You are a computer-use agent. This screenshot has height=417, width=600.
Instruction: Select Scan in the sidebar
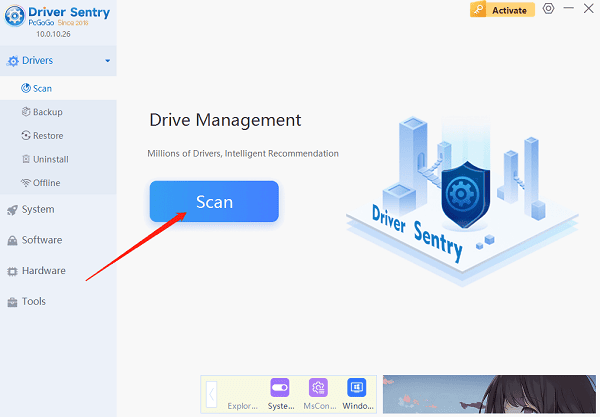click(x=42, y=88)
